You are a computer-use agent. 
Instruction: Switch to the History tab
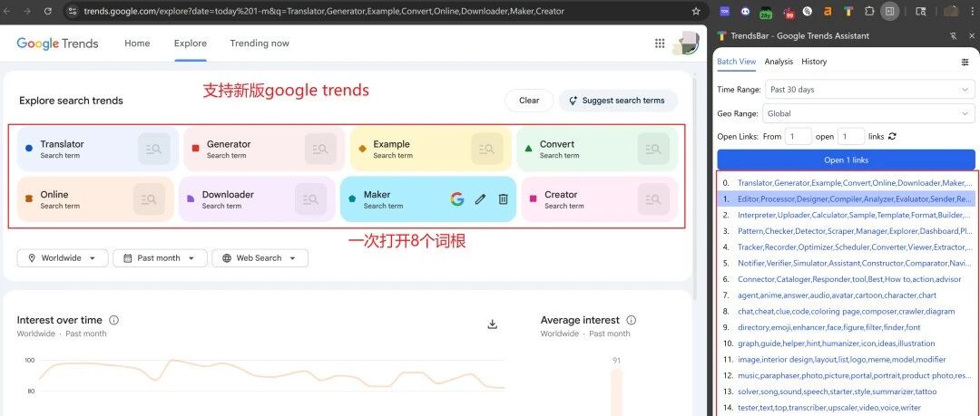[814, 62]
